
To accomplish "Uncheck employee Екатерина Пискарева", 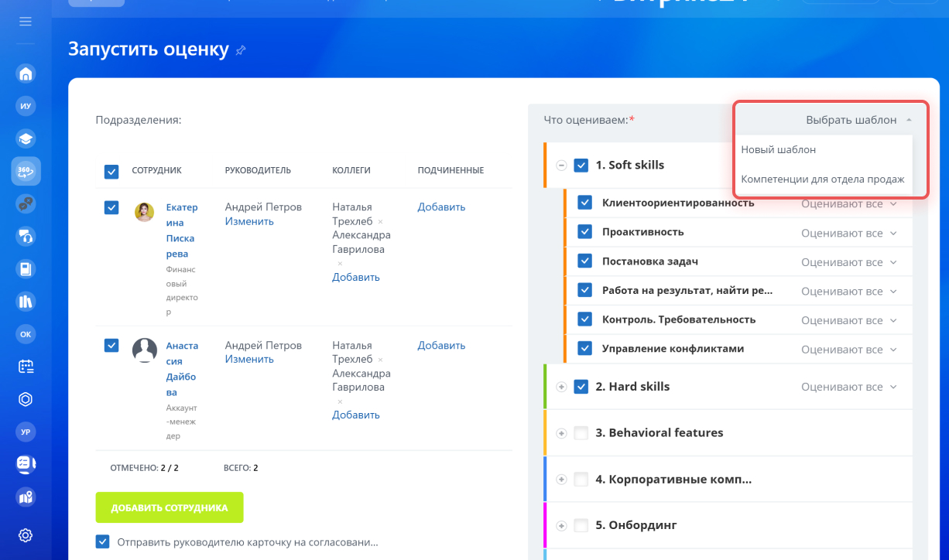I will (111, 207).
